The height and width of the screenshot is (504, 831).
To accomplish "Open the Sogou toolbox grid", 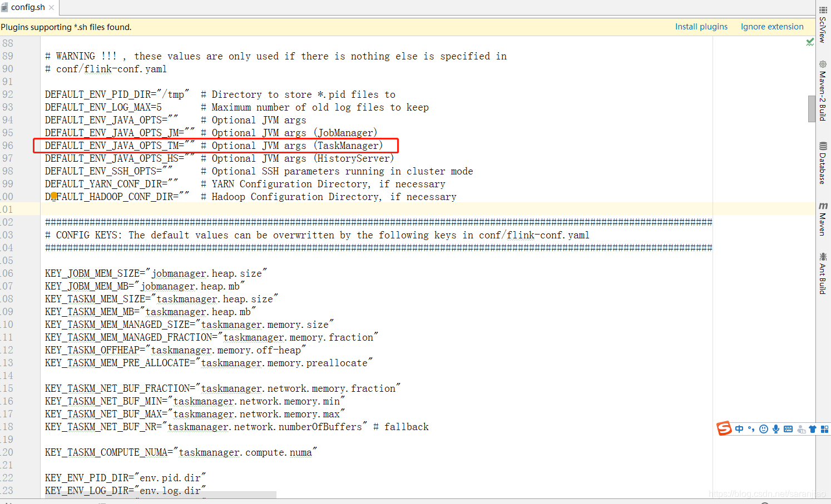I will pyautogui.click(x=825, y=428).
